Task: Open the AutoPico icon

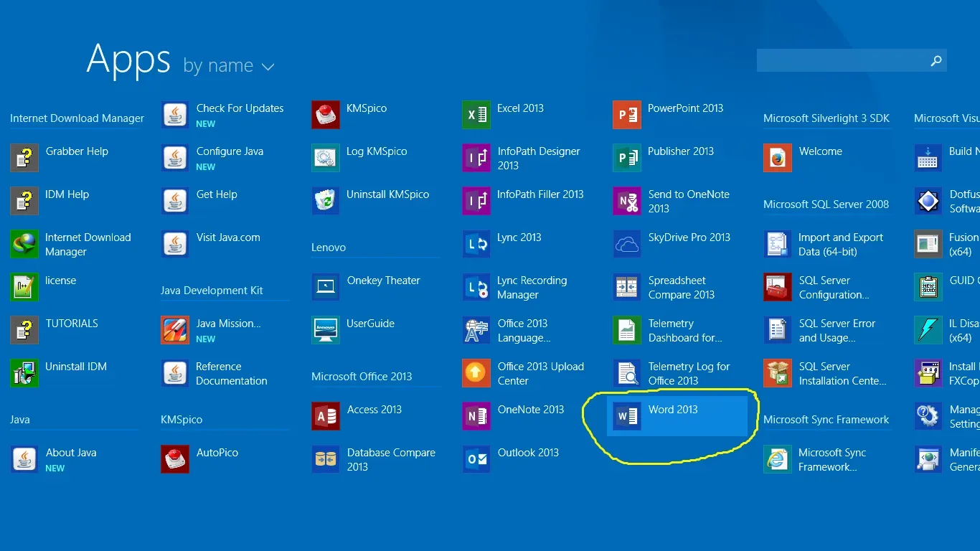Action: pyautogui.click(x=175, y=459)
